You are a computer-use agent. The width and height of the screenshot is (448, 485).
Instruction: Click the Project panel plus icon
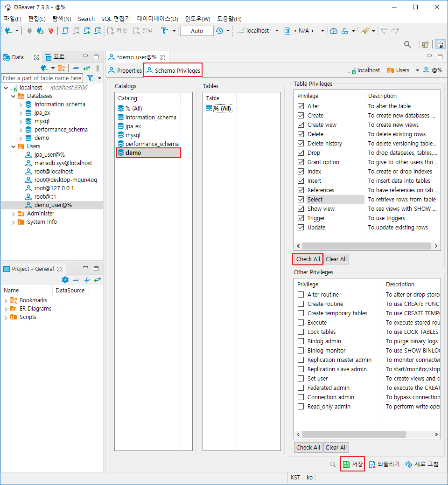[x=87, y=280]
